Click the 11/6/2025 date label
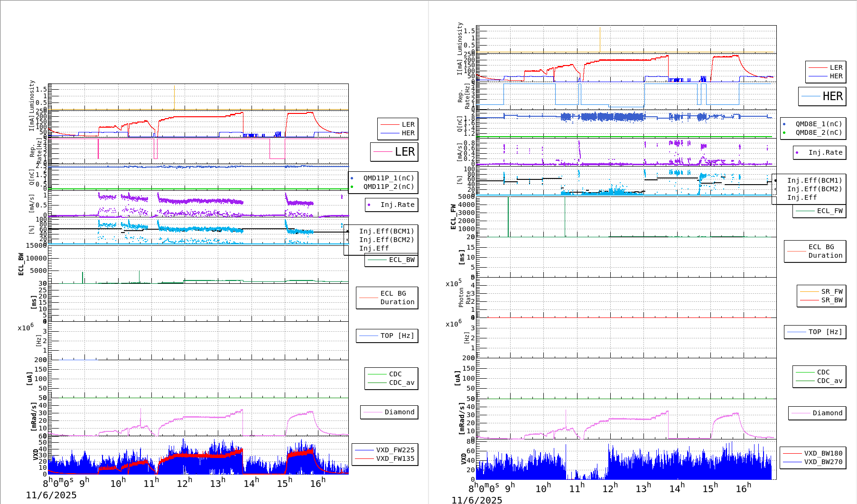This screenshot has height=504, width=857. click(x=51, y=495)
